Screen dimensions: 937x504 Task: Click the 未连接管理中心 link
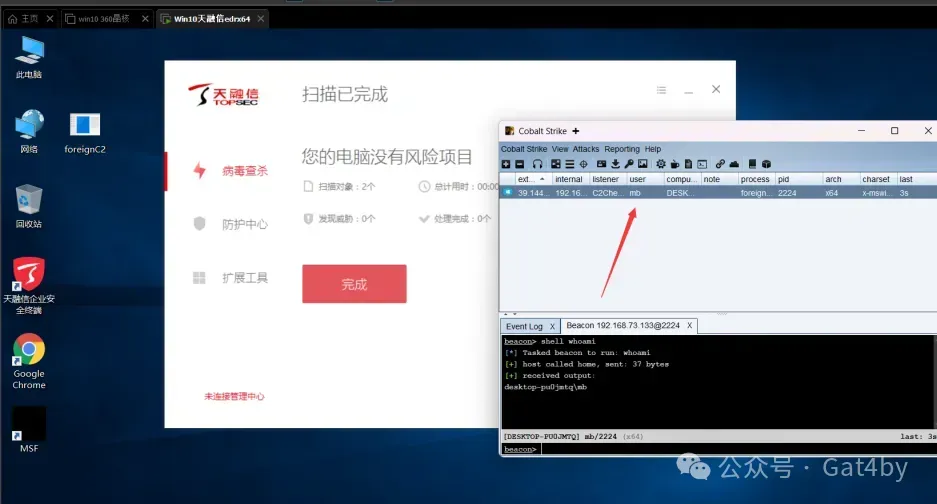pos(234,396)
